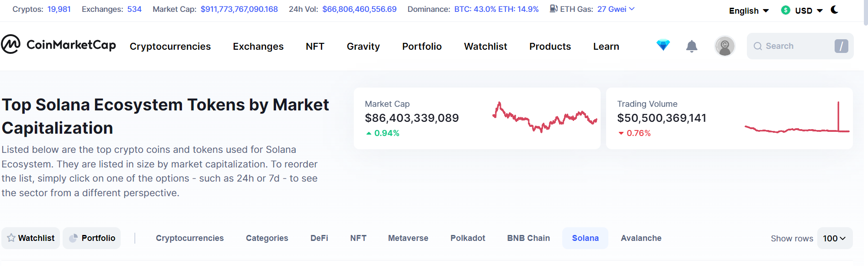Click the Cryptos count link 19,981
Screen dimensions: 868x266
pyautogui.click(x=59, y=9)
